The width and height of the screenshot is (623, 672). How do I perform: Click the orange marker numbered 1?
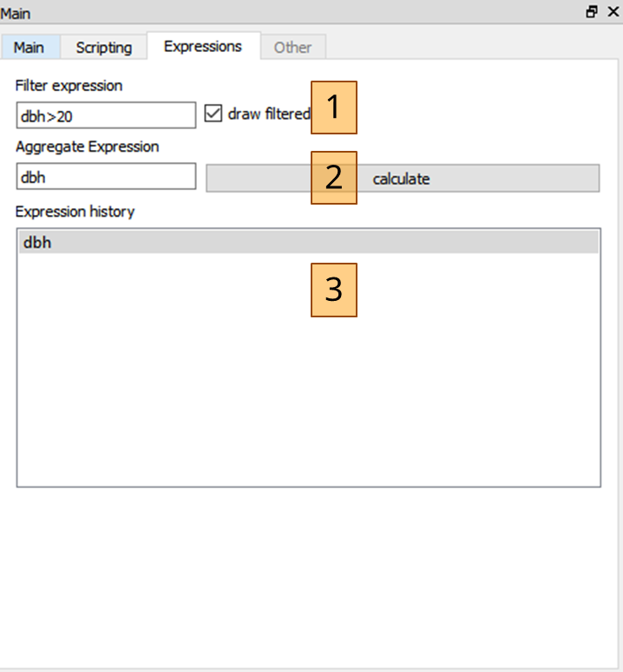point(334,108)
